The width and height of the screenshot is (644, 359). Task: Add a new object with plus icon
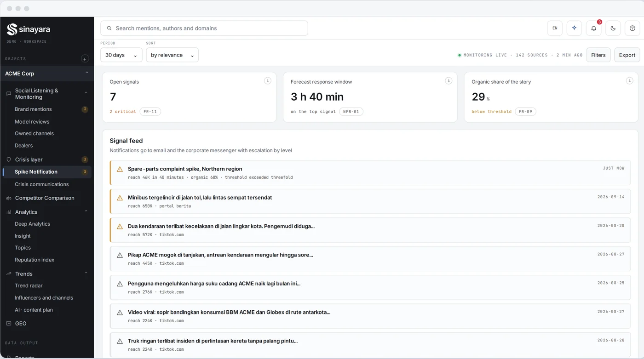pos(85,59)
